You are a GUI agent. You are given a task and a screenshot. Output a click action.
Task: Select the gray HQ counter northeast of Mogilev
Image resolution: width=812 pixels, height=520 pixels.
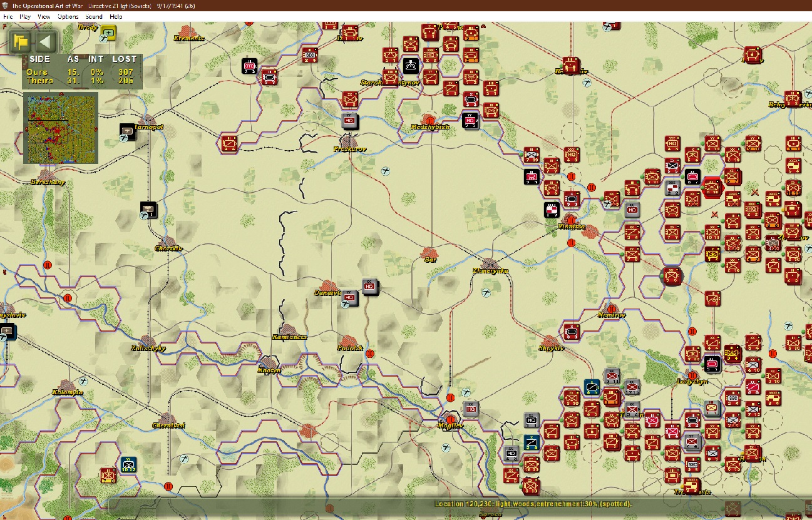pyautogui.click(x=471, y=408)
